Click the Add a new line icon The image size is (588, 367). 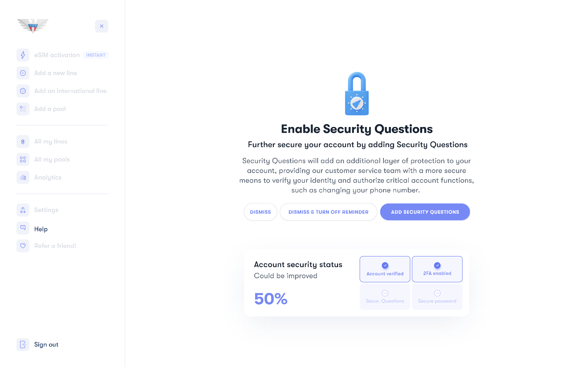(23, 73)
